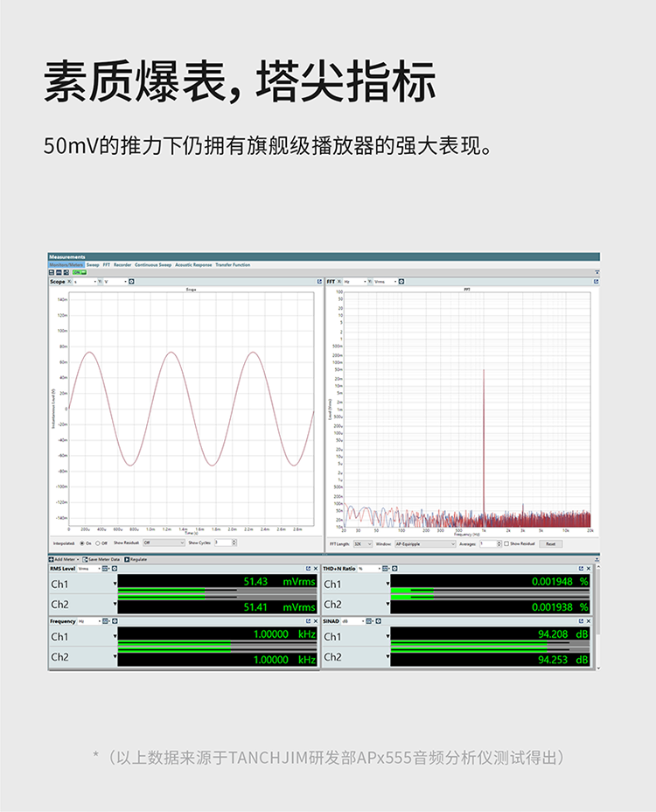Click meters panel vertical scrollbar
This screenshot has width=656, height=812.
[x=598, y=601]
